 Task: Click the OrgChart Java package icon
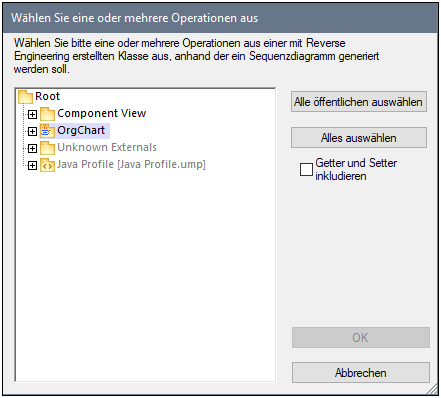tap(47, 131)
